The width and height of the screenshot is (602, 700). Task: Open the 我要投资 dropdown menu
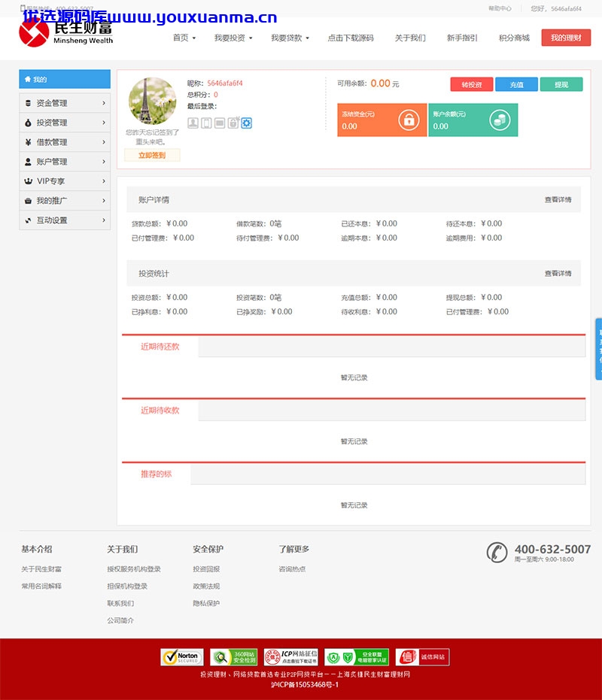click(233, 38)
